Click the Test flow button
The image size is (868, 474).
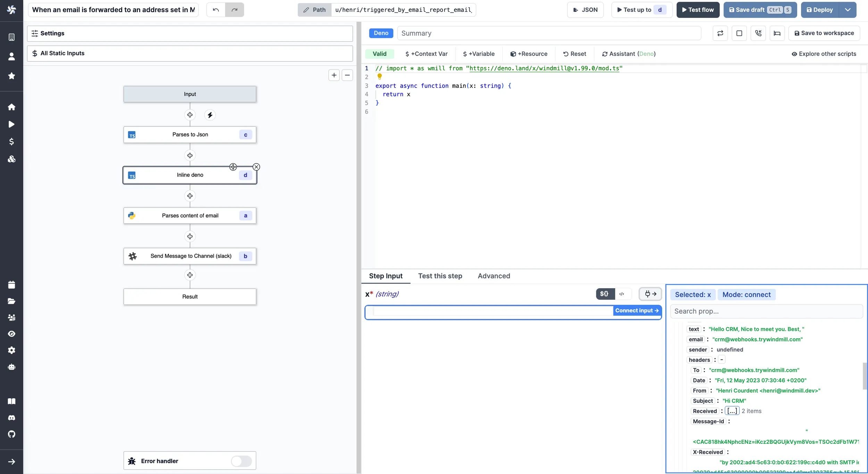(x=698, y=9)
